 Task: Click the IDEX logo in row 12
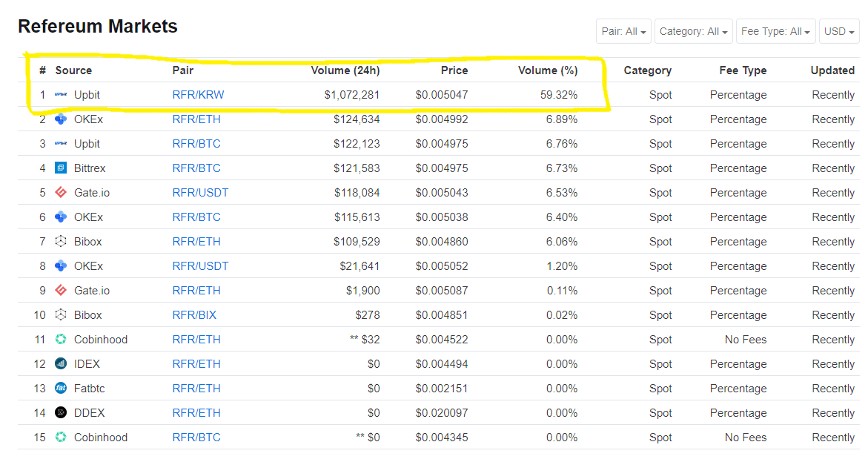61,364
